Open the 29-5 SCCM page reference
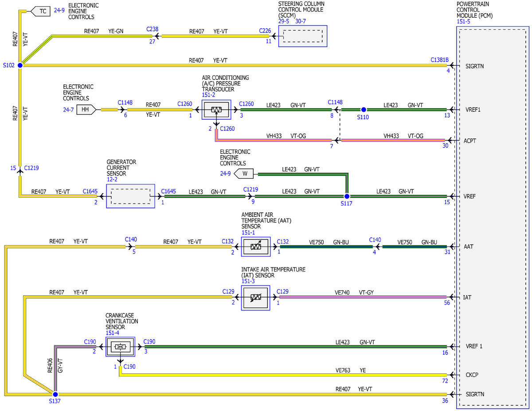This screenshot has height=411, width=532. click(285, 20)
